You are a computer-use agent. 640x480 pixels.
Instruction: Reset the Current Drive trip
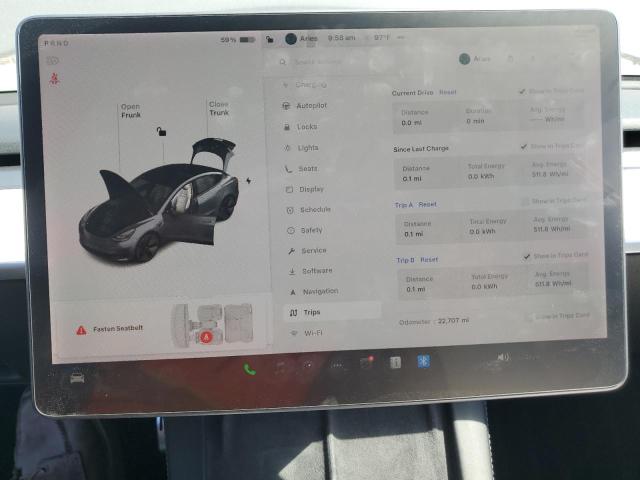[x=447, y=92]
